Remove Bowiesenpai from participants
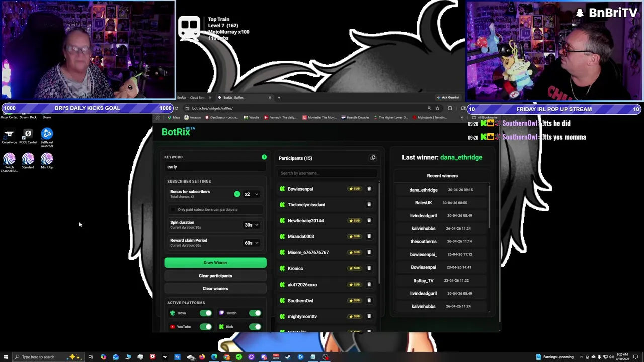The height and width of the screenshot is (362, 644). pos(369,189)
